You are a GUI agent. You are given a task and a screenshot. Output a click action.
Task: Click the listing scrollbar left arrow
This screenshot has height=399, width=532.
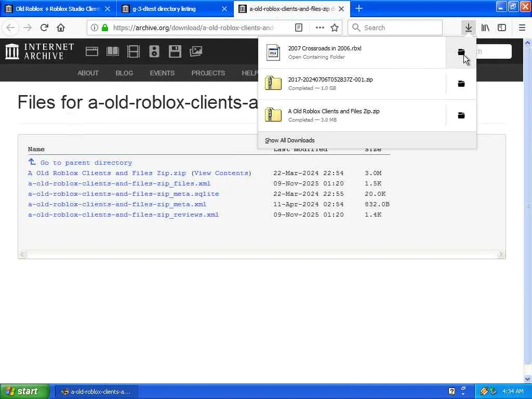(x=22, y=254)
